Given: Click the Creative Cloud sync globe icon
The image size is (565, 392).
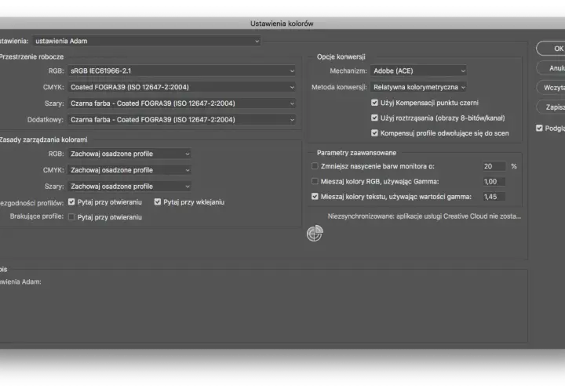Looking at the screenshot, I should coord(315,234).
